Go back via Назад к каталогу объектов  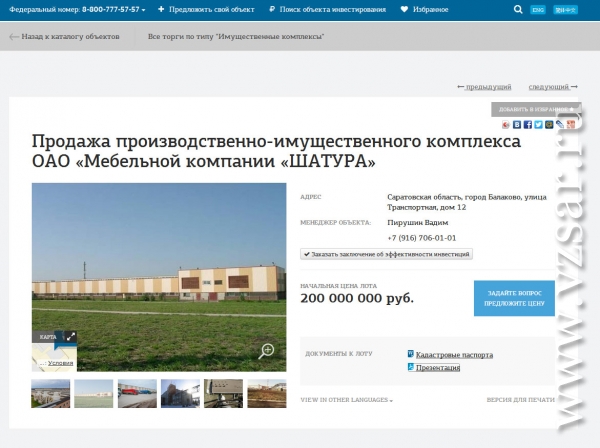[x=70, y=37]
